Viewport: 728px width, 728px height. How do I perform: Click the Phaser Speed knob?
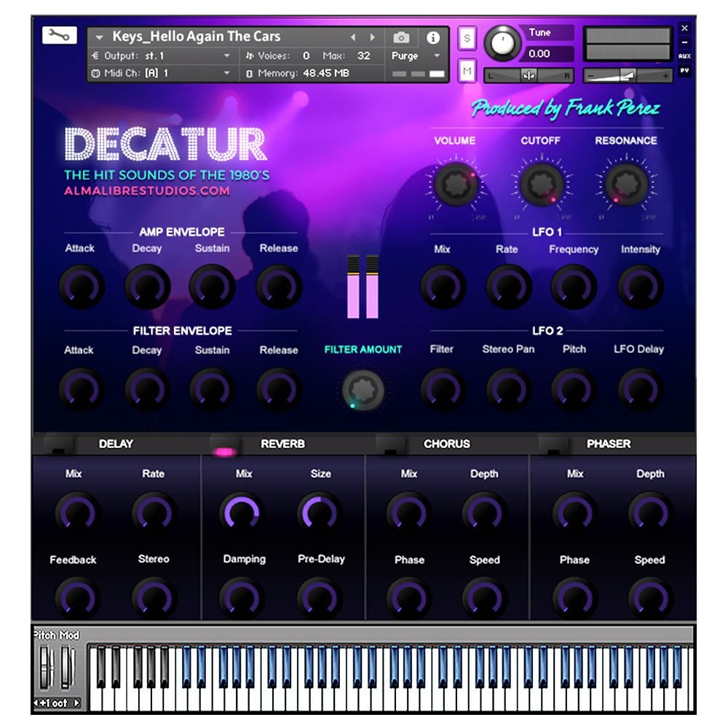point(650,598)
